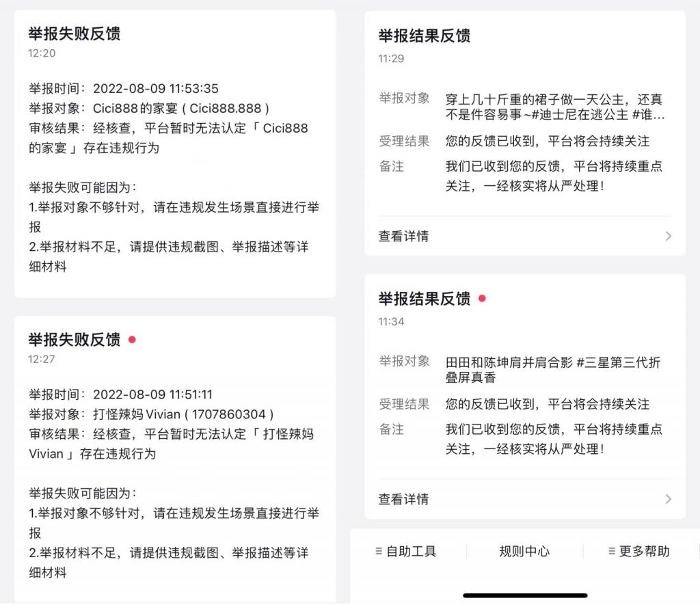
Task: Select the 11:34 举报结果反馈 heading
Action: click(425, 299)
